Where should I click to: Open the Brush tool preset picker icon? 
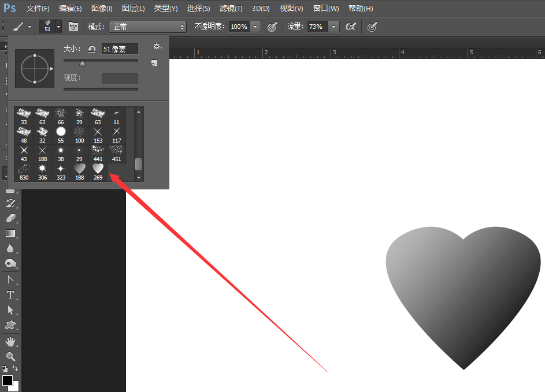[x=18, y=27]
